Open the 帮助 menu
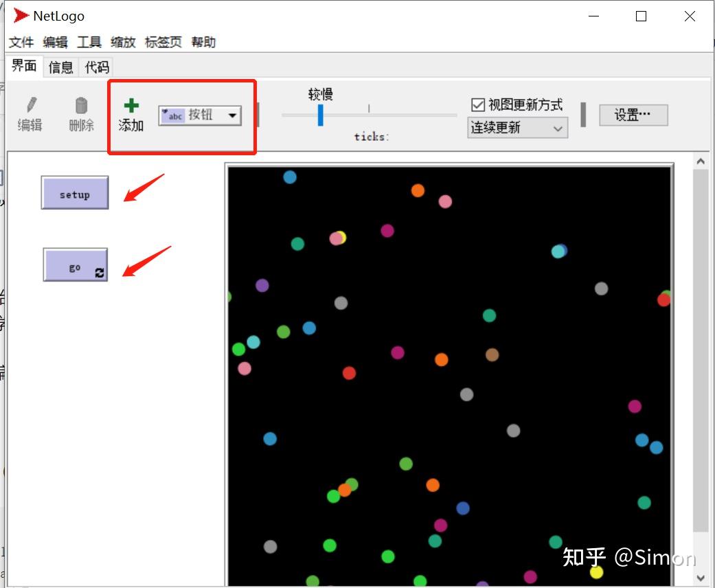Viewport: 715px width, 588px height. click(x=203, y=42)
